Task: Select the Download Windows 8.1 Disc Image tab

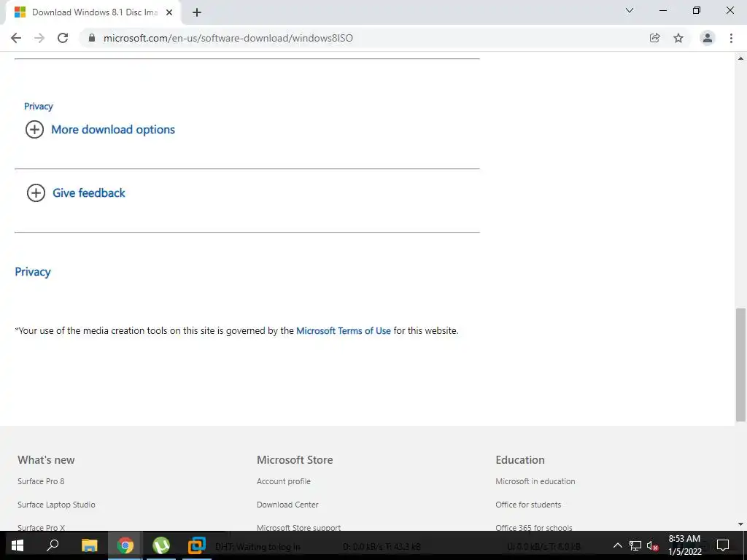Action: 94,12
